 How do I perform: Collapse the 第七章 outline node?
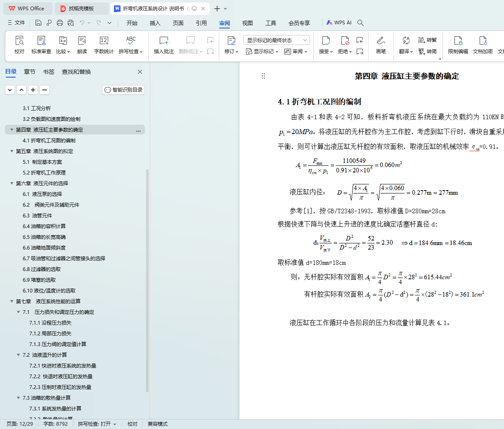click(12, 301)
